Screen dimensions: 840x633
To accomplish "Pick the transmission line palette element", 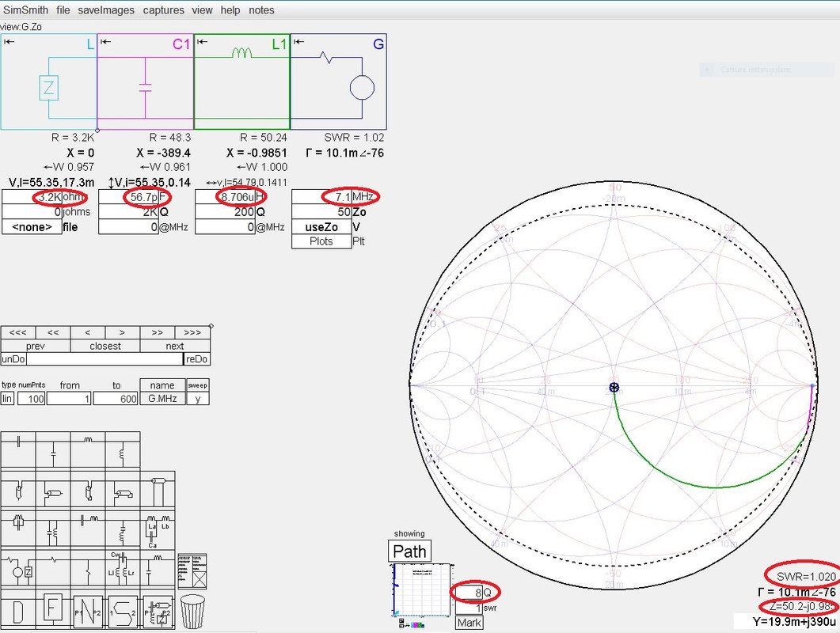I will click(158, 490).
